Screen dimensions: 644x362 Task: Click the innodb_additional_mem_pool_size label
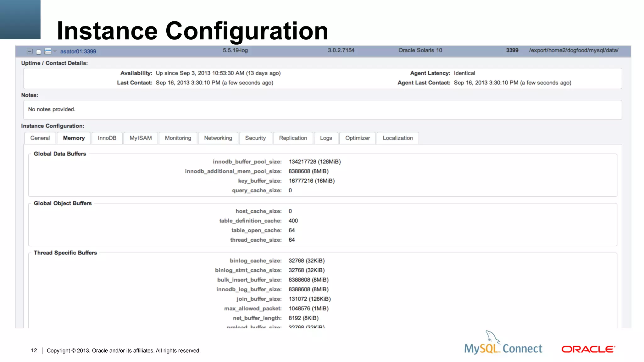point(233,171)
